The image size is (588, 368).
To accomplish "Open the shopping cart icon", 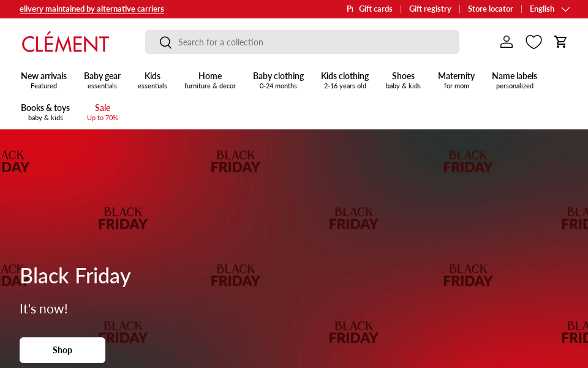I will [560, 42].
